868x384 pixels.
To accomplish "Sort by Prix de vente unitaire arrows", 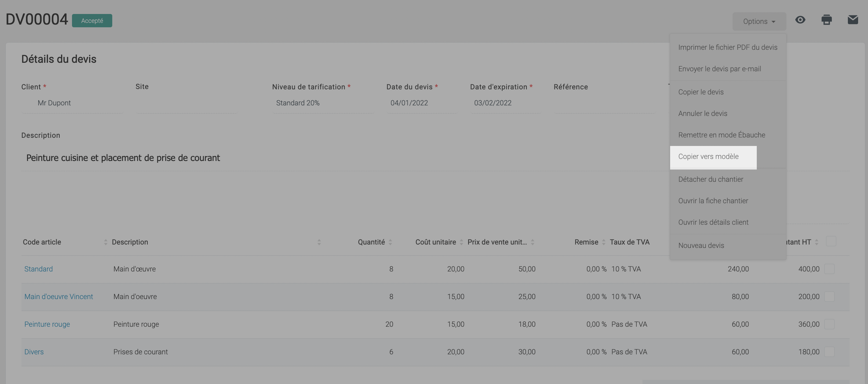I will click(533, 242).
